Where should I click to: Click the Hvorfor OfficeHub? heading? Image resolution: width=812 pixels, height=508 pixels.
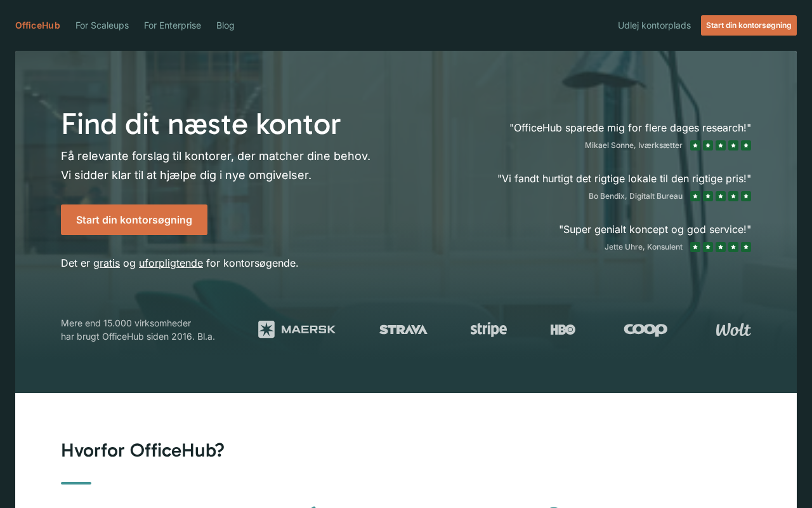click(143, 450)
